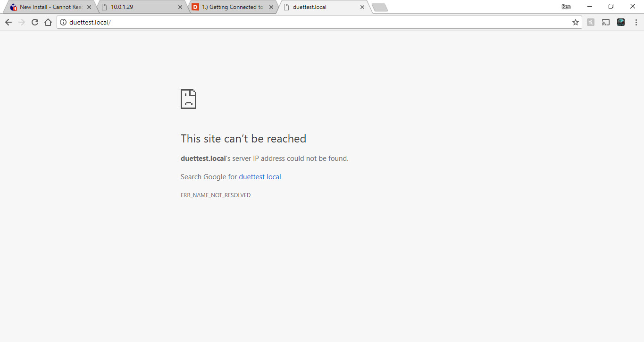644x342 pixels.
Task: Go back using the back arrow
Action: (x=8, y=22)
